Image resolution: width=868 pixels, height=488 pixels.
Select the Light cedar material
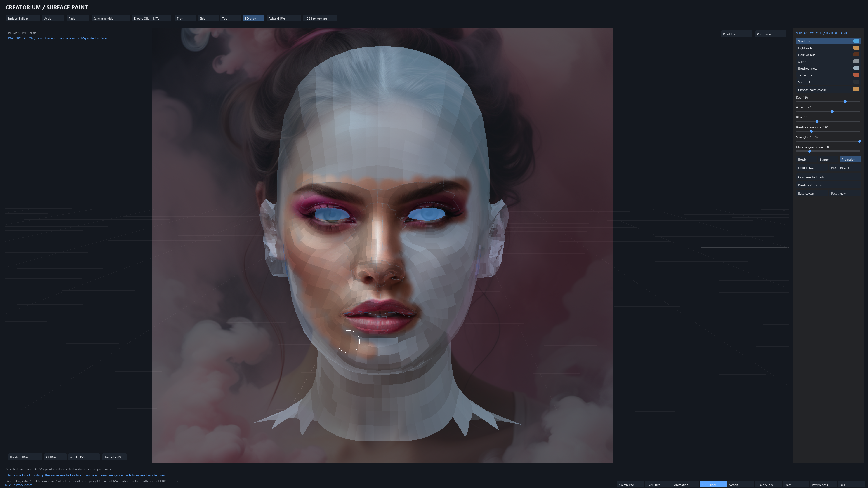click(x=828, y=48)
